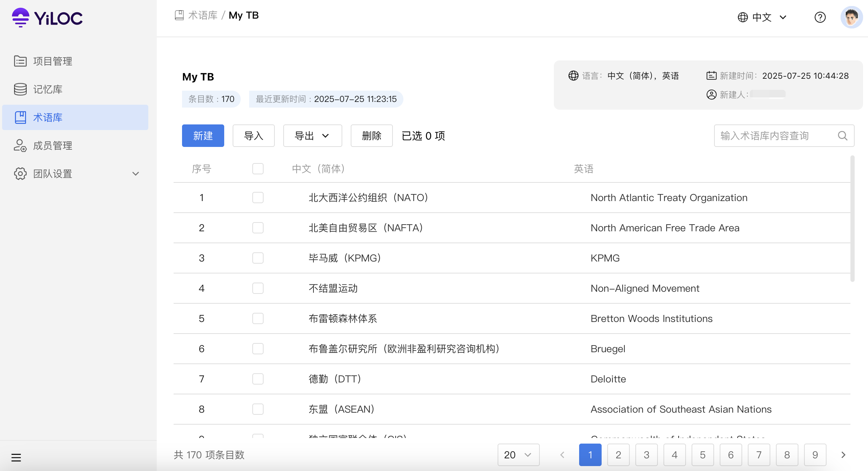Open 记忆库 in sidebar
Image resolution: width=868 pixels, height=471 pixels.
coord(75,89)
